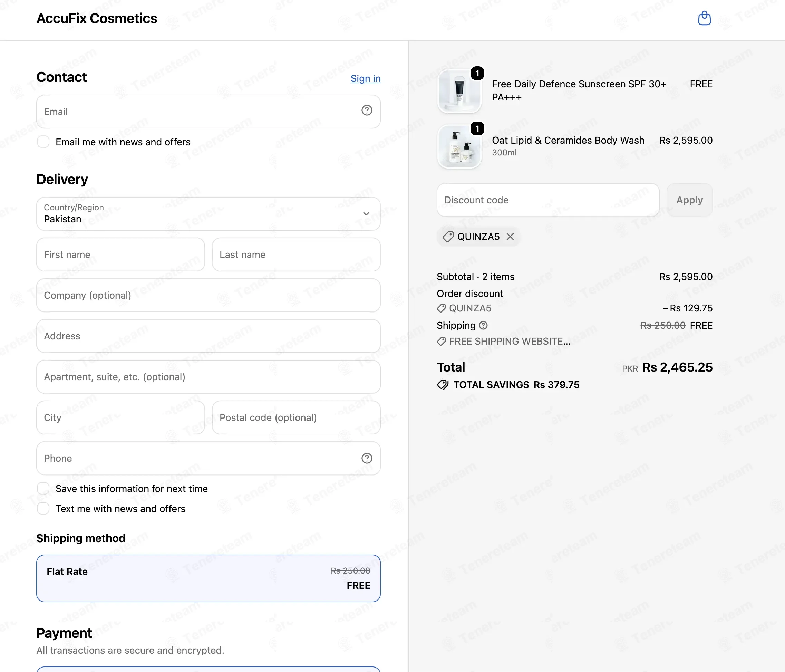The width and height of the screenshot is (785, 672).
Task: Go to AccuFix Cosmetics store home
Action: tap(97, 18)
